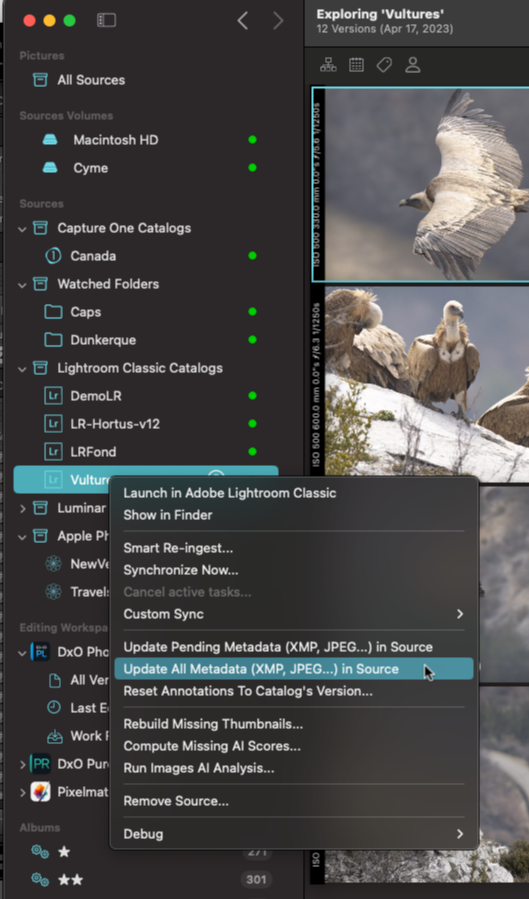Image resolution: width=529 pixels, height=899 pixels.
Task: Toggle the sidebar panel icon
Action: 107,21
